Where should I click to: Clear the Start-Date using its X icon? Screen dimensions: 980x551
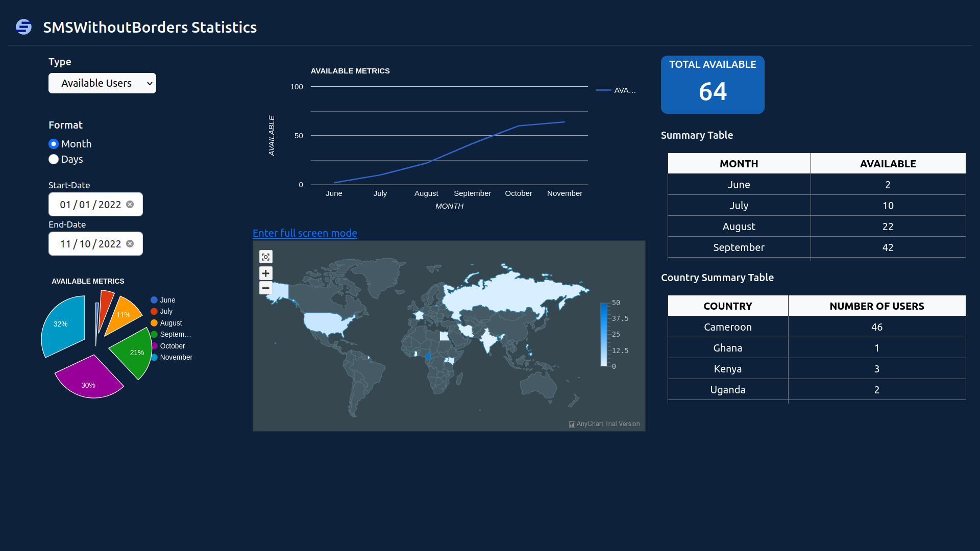click(129, 204)
